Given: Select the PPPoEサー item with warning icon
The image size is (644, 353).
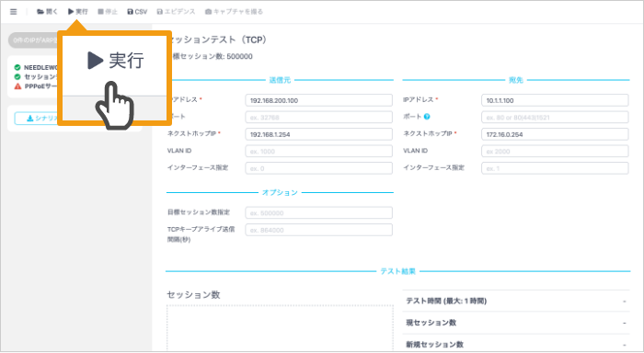Looking at the screenshot, I should (x=36, y=86).
